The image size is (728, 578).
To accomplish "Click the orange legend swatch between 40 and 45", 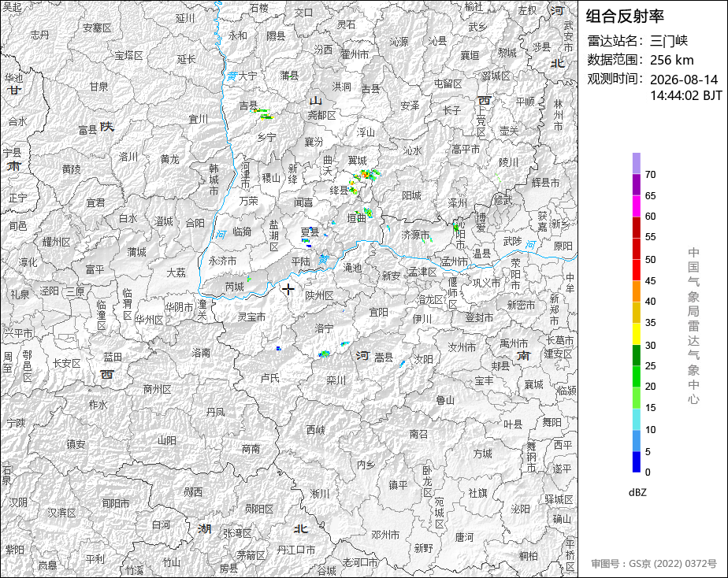I will [x=636, y=291].
